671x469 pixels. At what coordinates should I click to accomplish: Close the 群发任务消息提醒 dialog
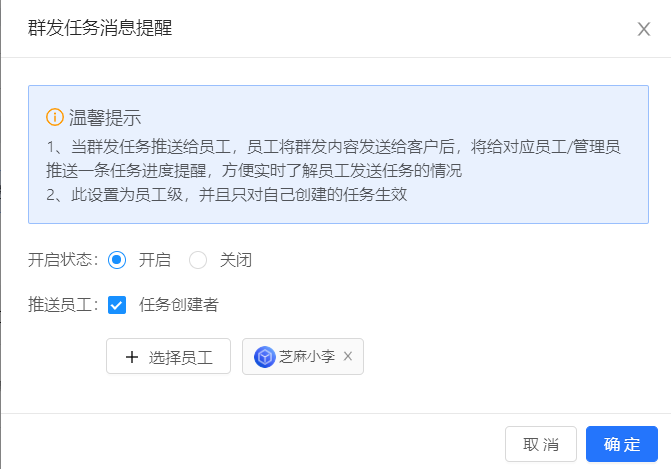pos(644,29)
